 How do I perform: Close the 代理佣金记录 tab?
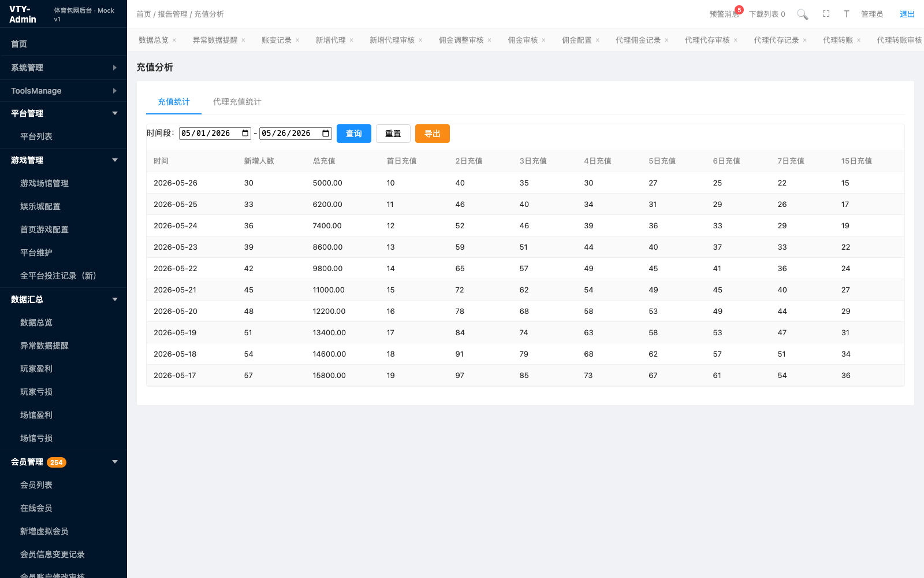(666, 40)
